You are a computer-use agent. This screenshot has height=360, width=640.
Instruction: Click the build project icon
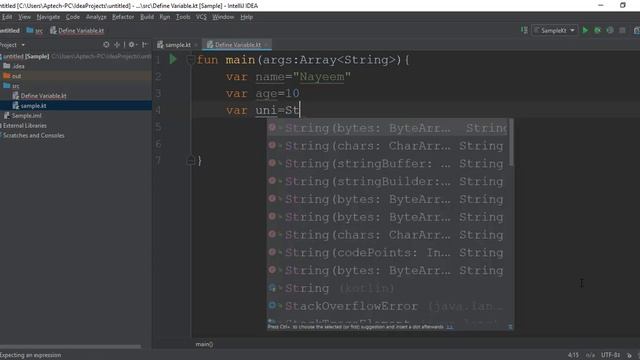[x=524, y=30]
